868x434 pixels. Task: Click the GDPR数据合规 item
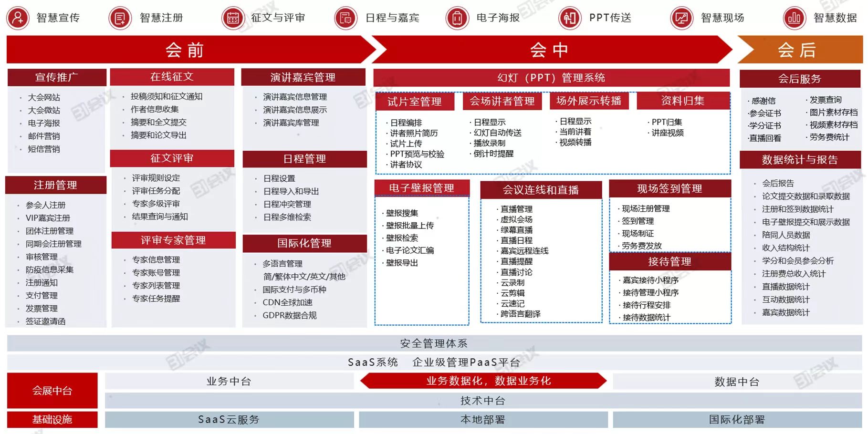[289, 315]
